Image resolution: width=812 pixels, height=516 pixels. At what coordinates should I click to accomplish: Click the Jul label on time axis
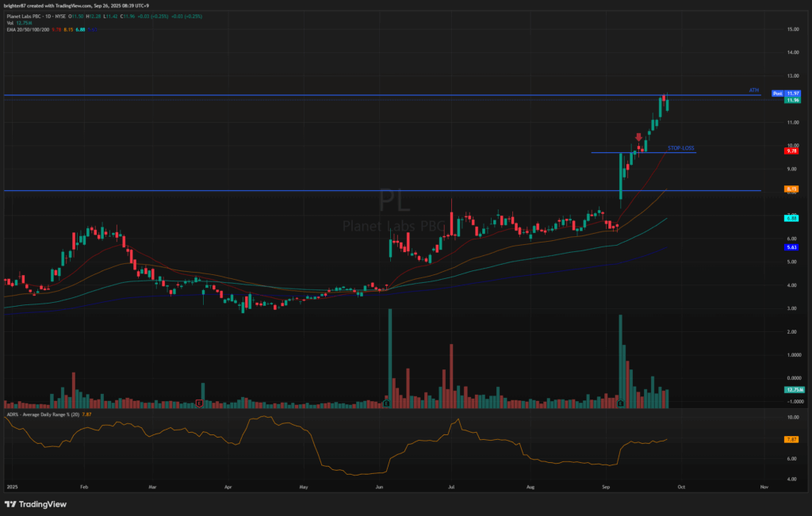pos(451,487)
